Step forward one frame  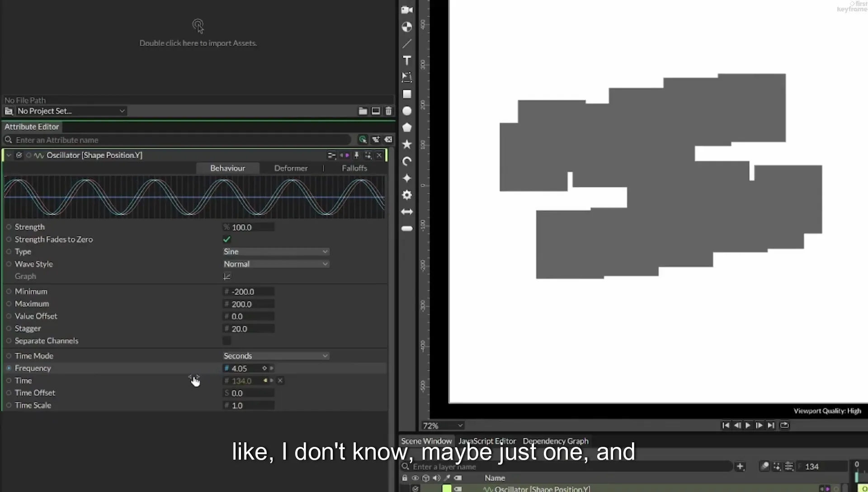759,425
